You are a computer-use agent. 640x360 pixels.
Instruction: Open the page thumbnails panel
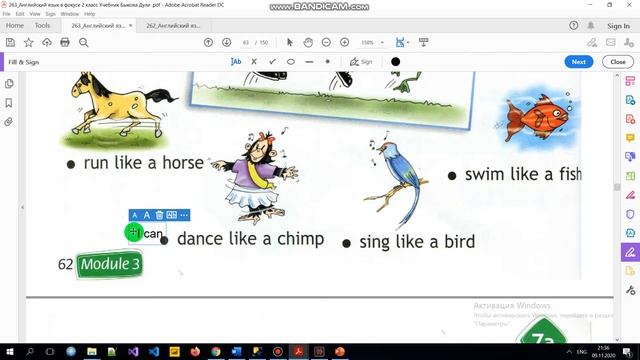9,84
